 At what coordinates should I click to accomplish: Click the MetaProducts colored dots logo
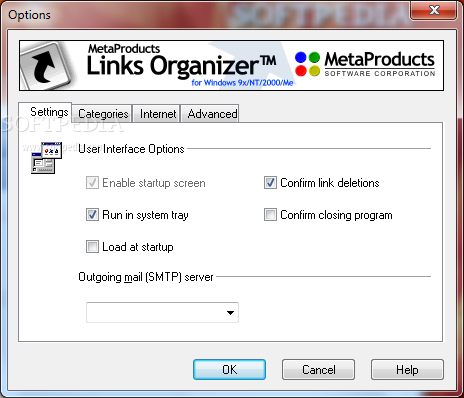tap(307, 64)
